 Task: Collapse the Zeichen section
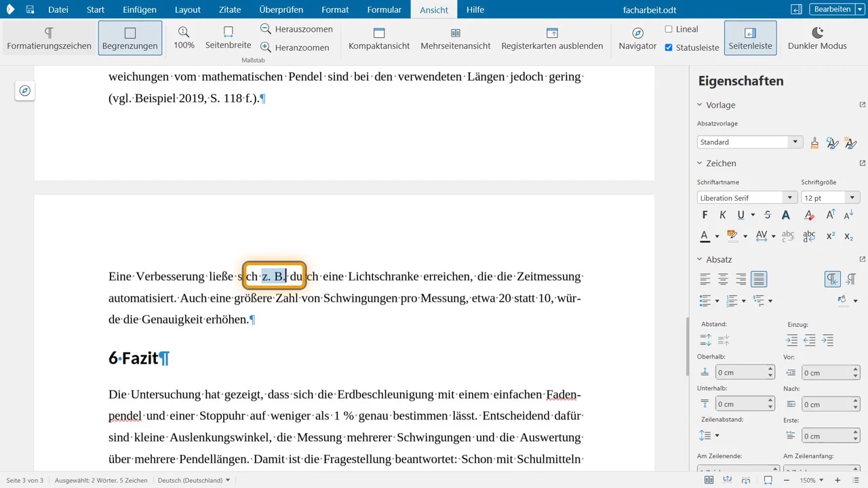pyautogui.click(x=701, y=163)
